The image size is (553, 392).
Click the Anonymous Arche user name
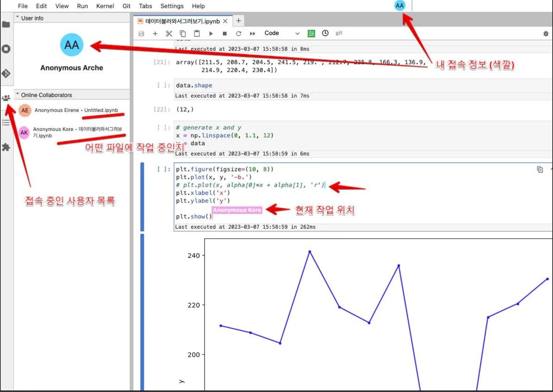pyautogui.click(x=72, y=68)
